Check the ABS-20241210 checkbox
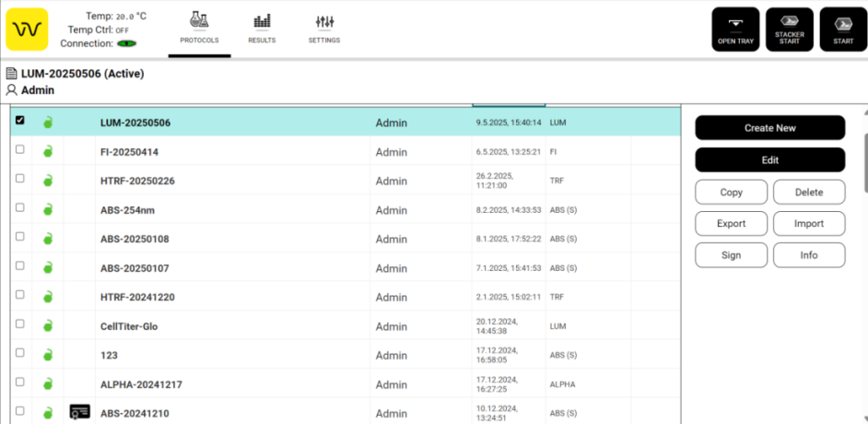This screenshot has height=424, width=868. [20, 411]
